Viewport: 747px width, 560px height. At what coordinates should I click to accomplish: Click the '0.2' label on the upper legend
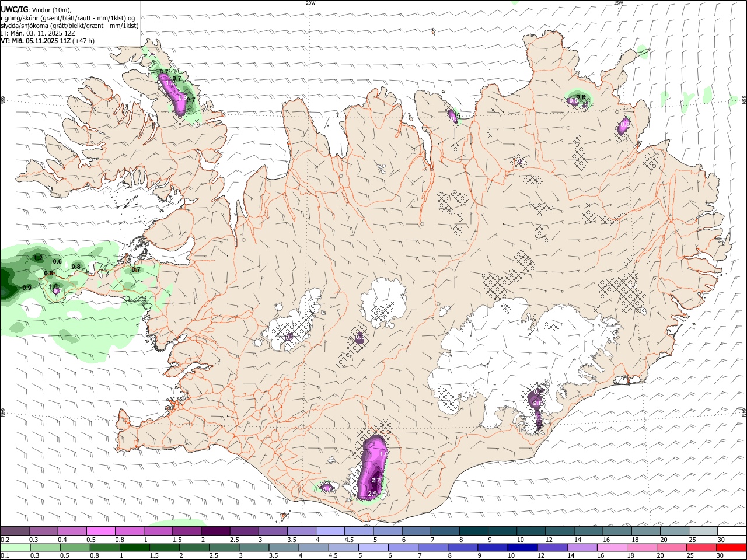(x=5, y=540)
